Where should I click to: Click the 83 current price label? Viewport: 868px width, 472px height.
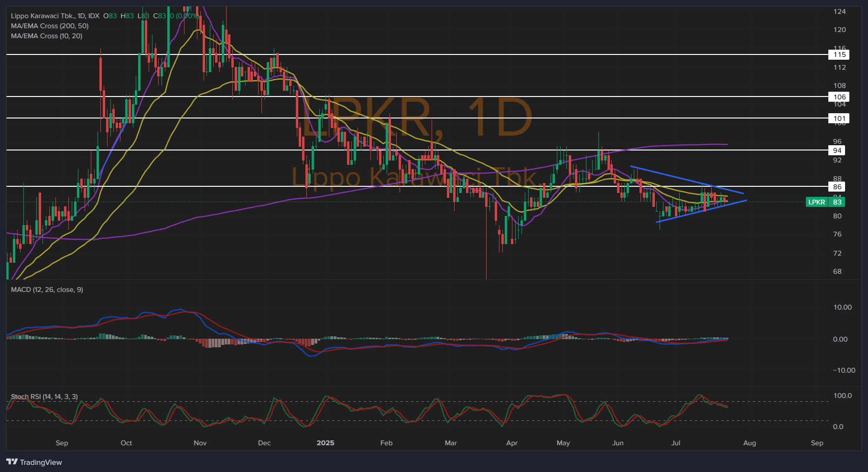pos(837,202)
